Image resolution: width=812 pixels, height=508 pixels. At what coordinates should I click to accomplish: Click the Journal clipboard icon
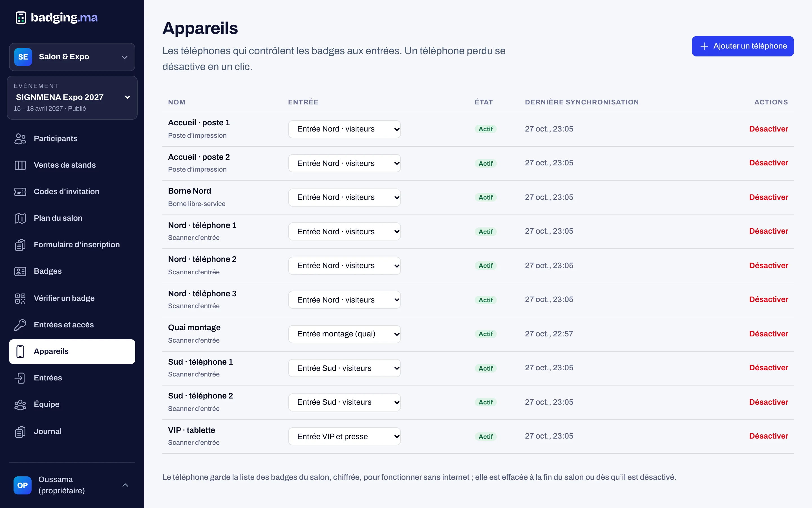[x=20, y=432]
